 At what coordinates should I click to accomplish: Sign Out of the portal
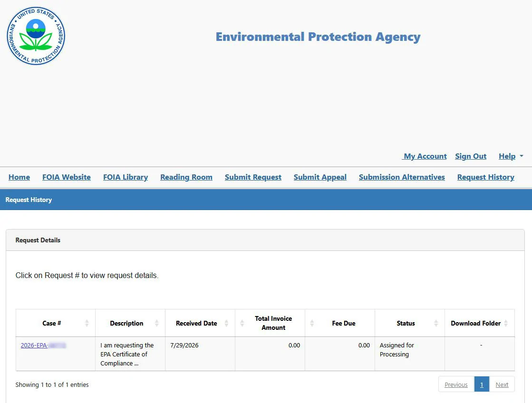471,156
